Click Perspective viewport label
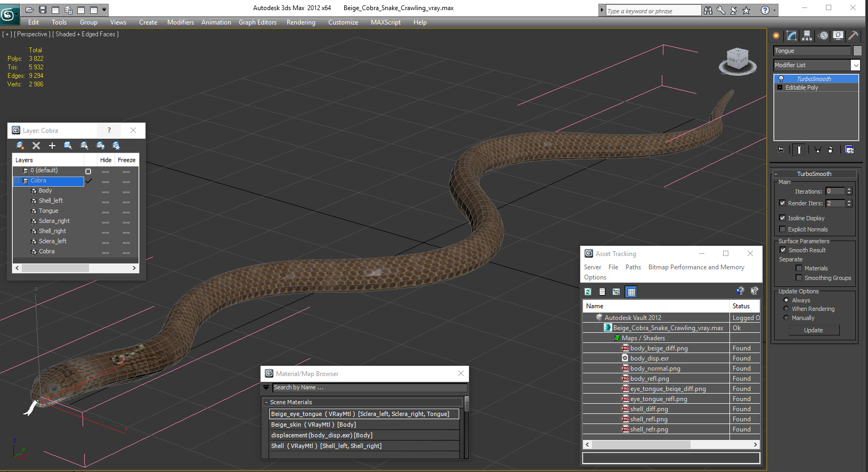The height and width of the screenshot is (472, 868). pos(32,34)
